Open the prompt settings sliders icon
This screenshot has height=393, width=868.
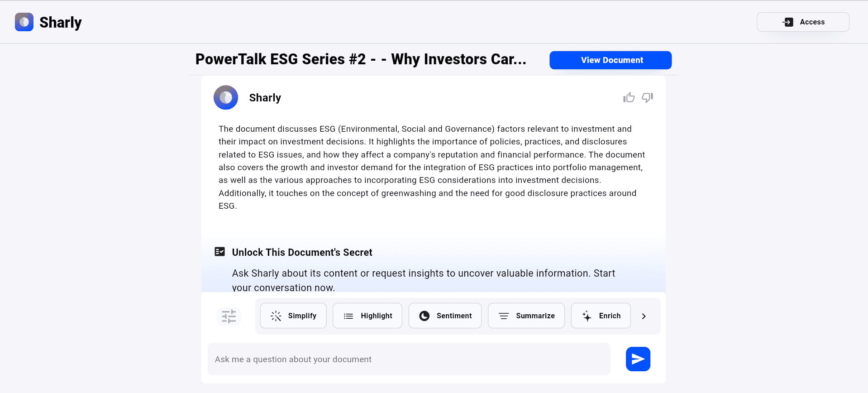(229, 316)
